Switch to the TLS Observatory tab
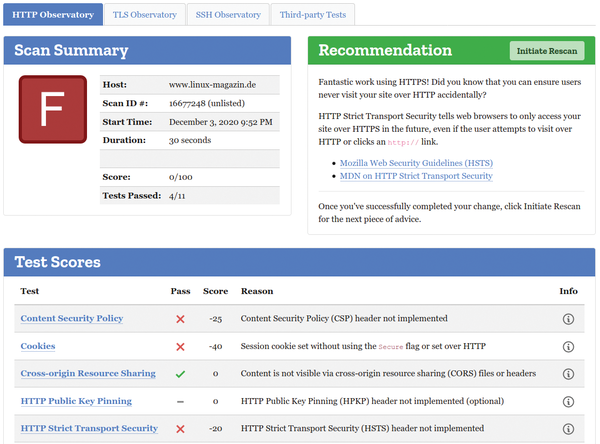Image resolution: width=600 pixels, height=444 pixels. pos(146,15)
